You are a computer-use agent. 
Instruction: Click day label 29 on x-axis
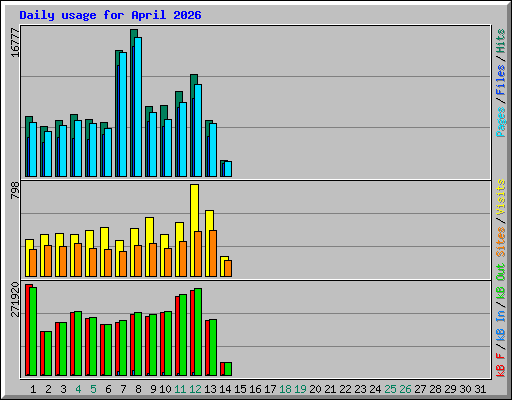click(x=450, y=389)
